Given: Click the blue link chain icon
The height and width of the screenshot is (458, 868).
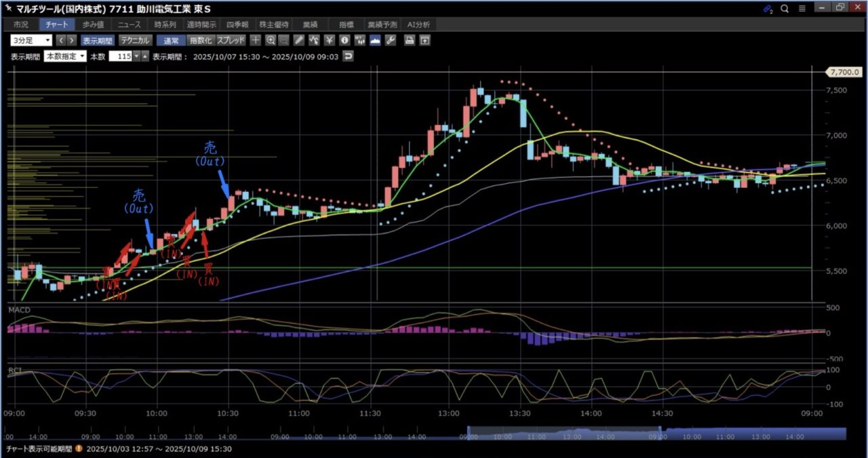Looking at the screenshot, I should [x=768, y=9].
